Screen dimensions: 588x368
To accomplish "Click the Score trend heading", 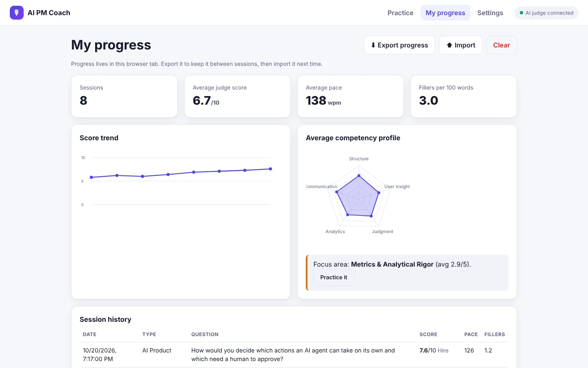I will coord(99,138).
